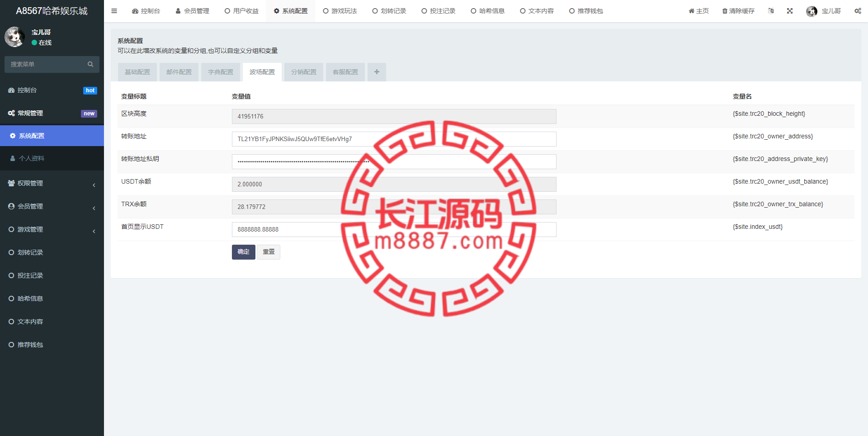The width and height of the screenshot is (868, 436).
Task: Open the 分销配置 tab
Action: (304, 72)
